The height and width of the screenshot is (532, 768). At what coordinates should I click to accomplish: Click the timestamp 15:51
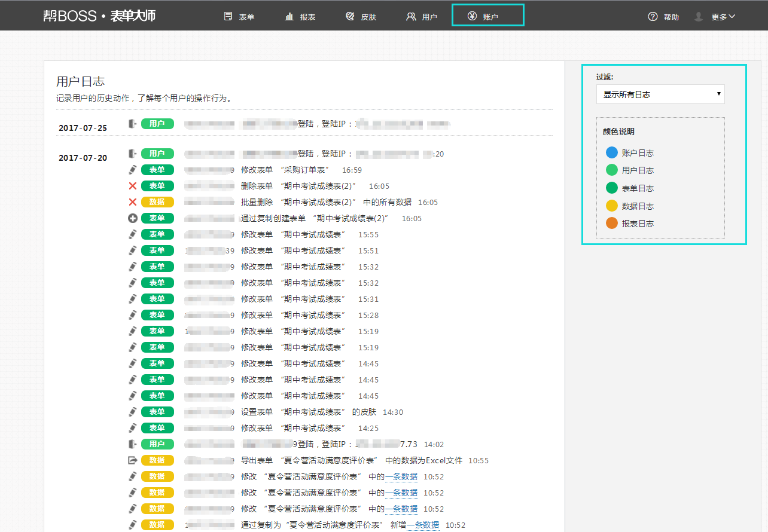click(368, 251)
